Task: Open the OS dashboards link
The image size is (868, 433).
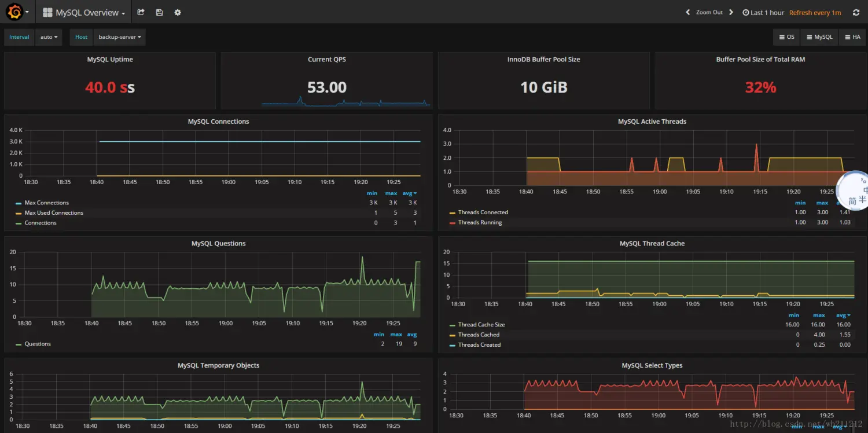Action: pyautogui.click(x=787, y=37)
